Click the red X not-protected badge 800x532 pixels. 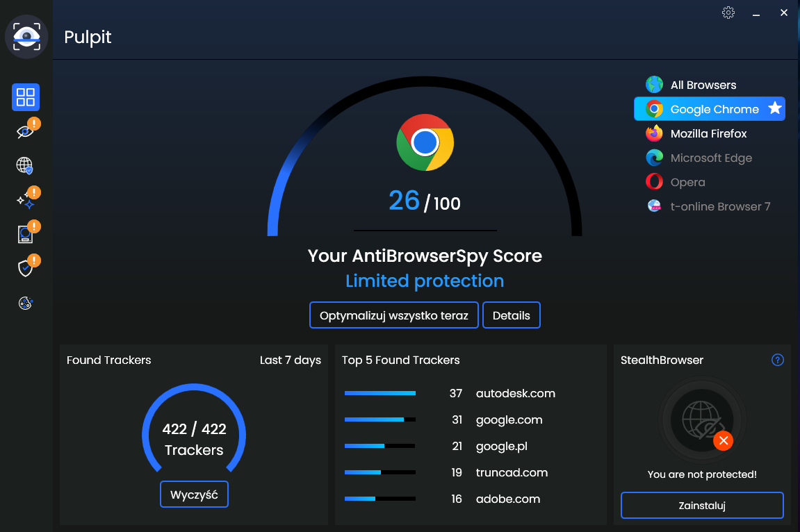724,441
